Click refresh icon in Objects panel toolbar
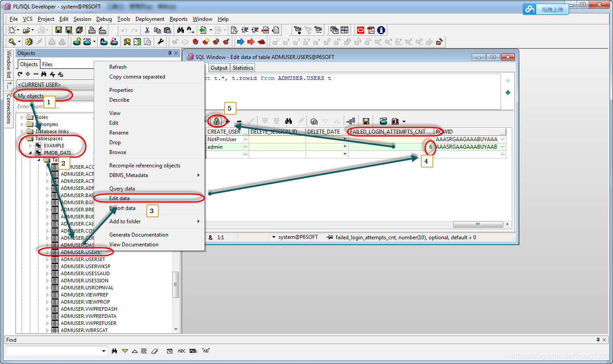613x364 pixels. 20,74
